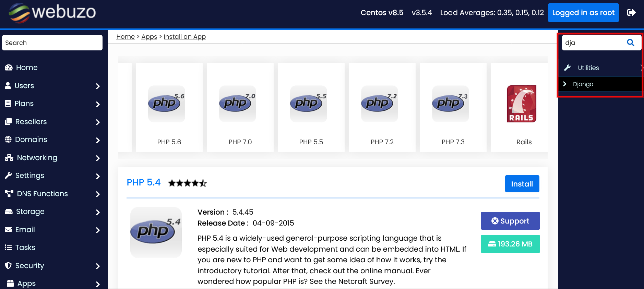Open Install an App breadcrumb link
Image resolution: width=644 pixels, height=289 pixels.
(x=185, y=37)
